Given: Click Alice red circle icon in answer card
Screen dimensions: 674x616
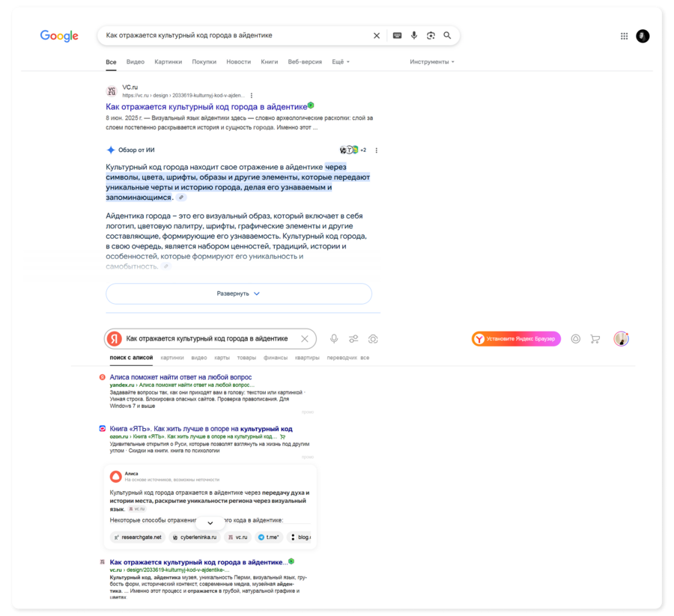Looking at the screenshot, I should click(115, 476).
